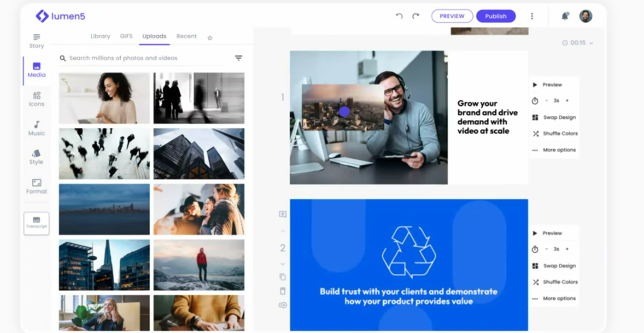Open the Icons section in the sidebar
The image size is (644, 333).
[x=36, y=99]
